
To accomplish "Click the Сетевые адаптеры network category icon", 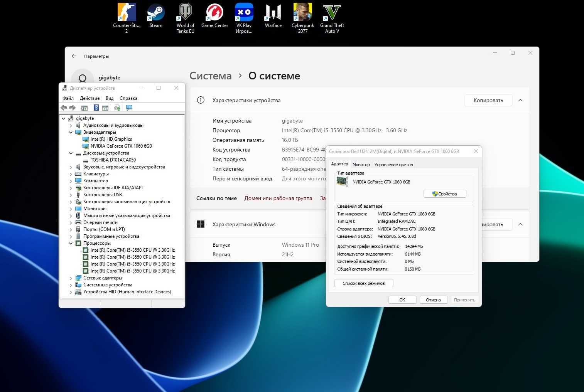I will pyautogui.click(x=78, y=278).
